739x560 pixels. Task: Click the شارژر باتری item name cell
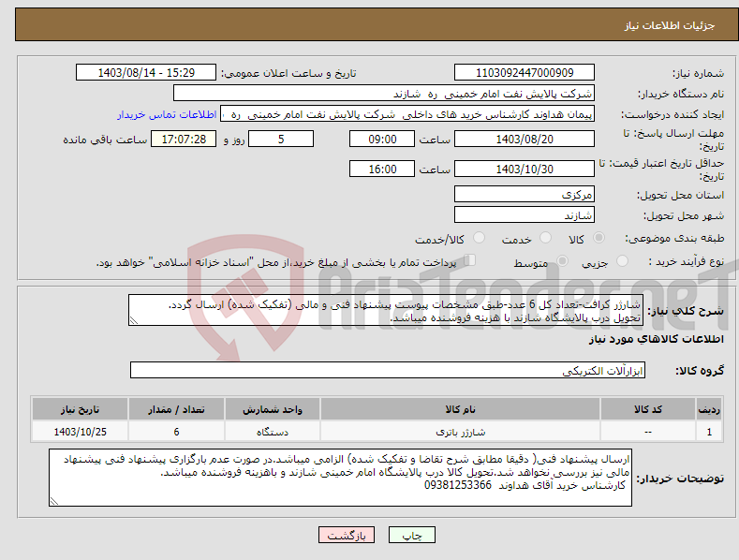pos(460,432)
